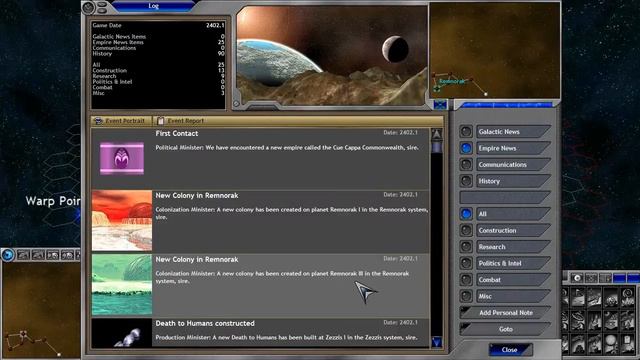Click lower small oval button by Log title
The image size is (640, 360).
click(x=102, y=11)
